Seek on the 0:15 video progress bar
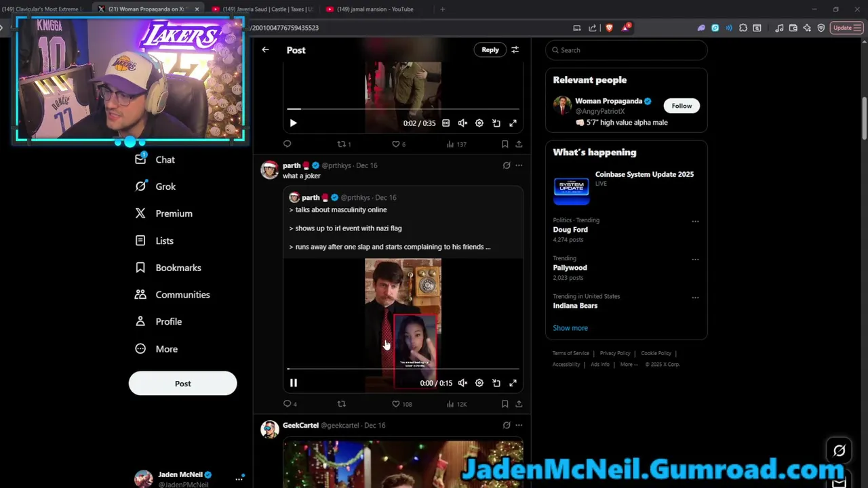The height and width of the screenshot is (488, 868). (x=403, y=369)
